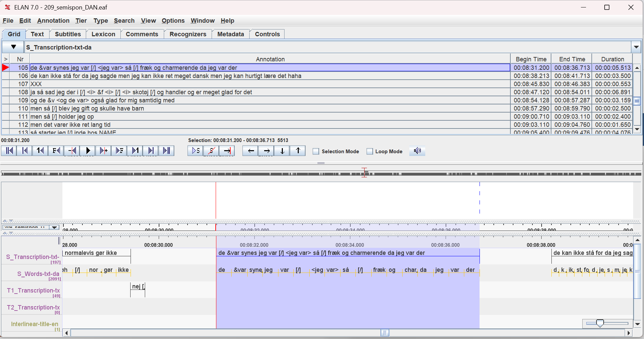Clear selection with the crossed S icon
644x339 pixels.
pos(211,151)
